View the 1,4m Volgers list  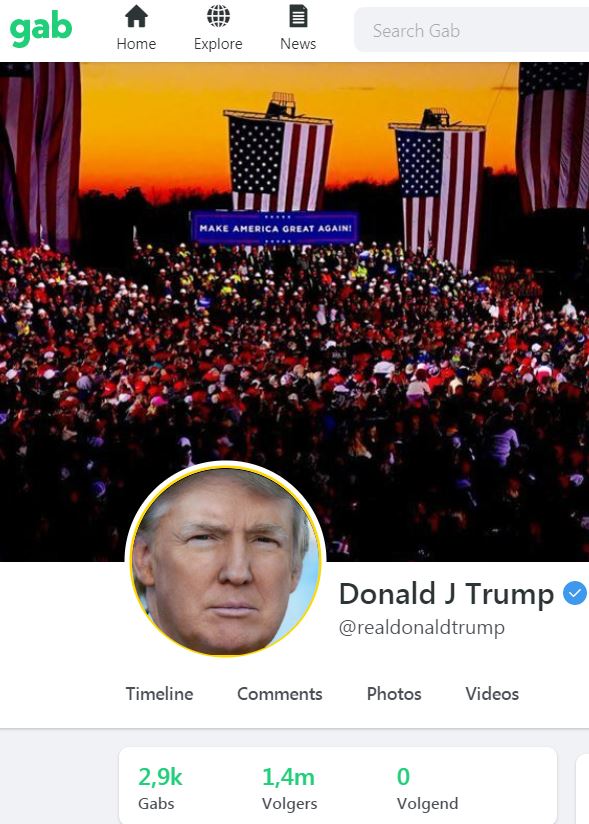pos(290,788)
